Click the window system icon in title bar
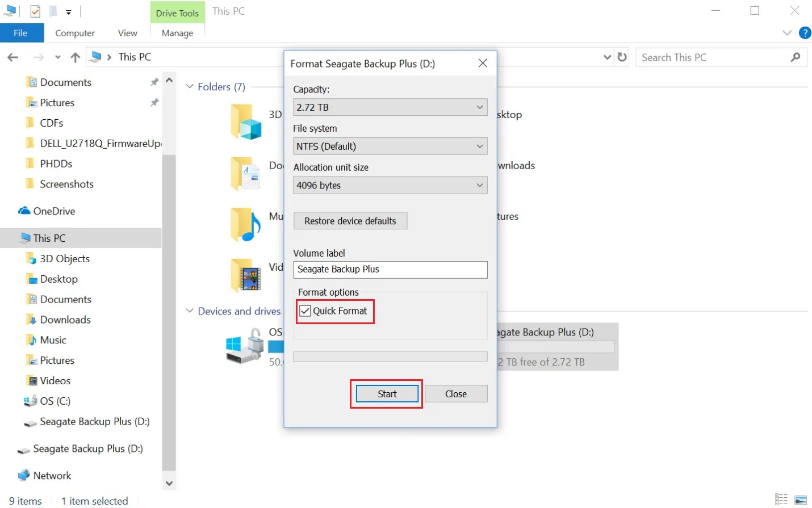The height and width of the screenshot is (508, 812). coord(10,11)
